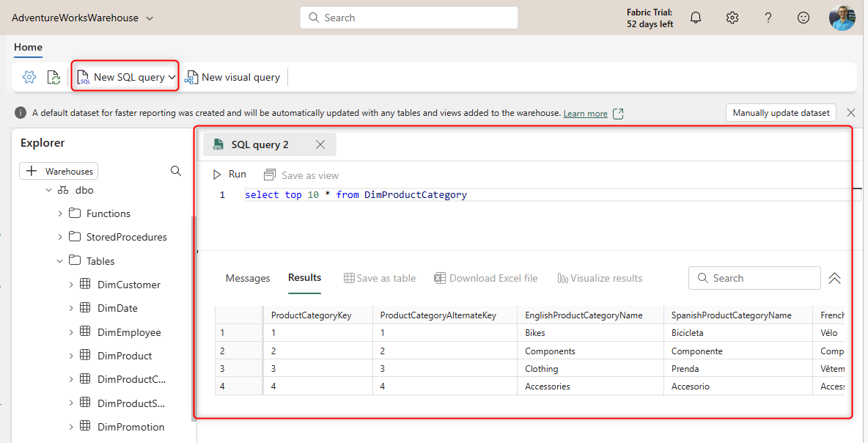This screenshot has width=868, height=443.
Task: Close the SQL query 2 tab
Action: pyautogui.click(x=320, y=144)
